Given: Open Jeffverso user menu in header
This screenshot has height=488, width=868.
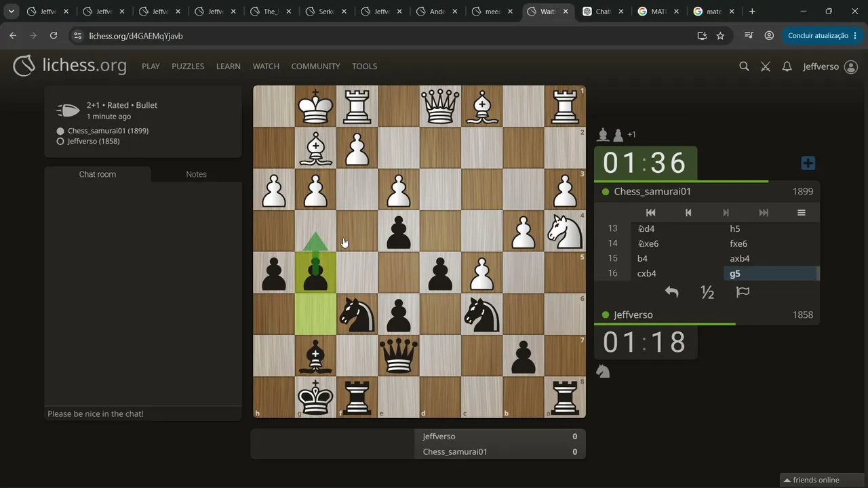Looking at the screenshot, I should click(830, 66).
